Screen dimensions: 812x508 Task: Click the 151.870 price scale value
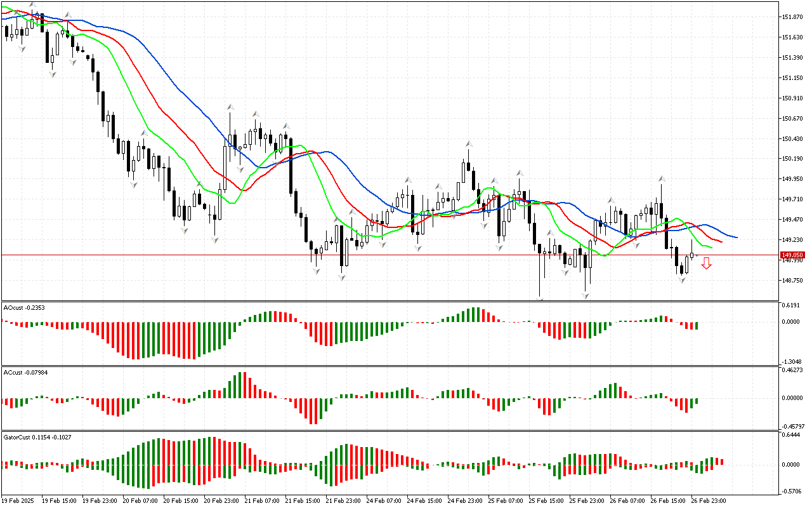tap(793, 17)
